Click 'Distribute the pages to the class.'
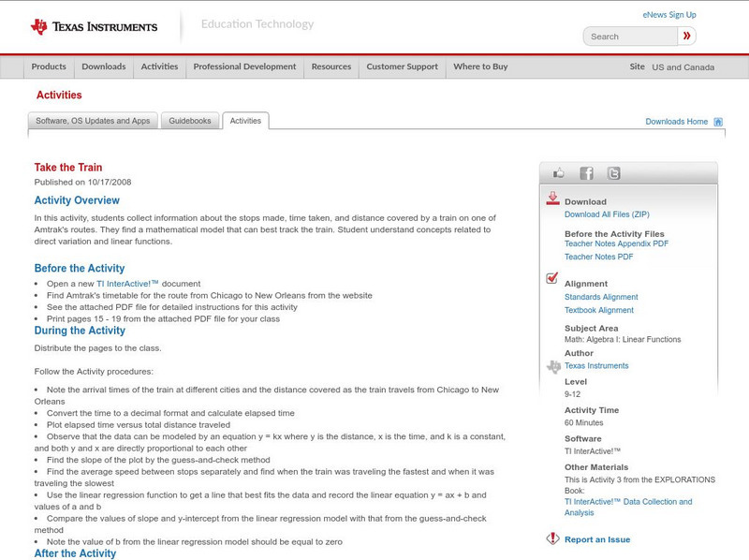Image resolution: width=749 pixels, height=560 pixels. point(97,348)
